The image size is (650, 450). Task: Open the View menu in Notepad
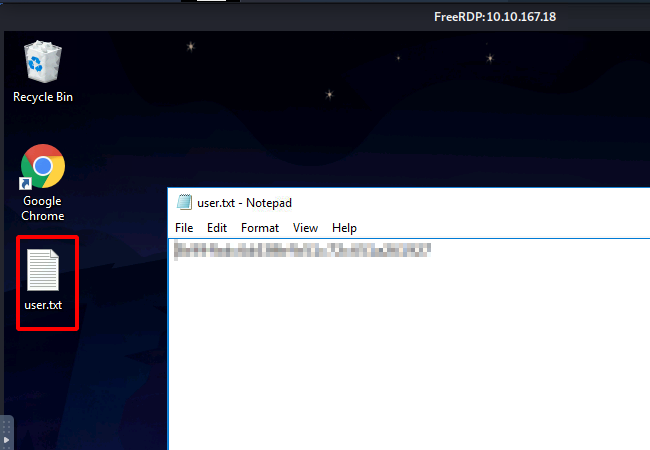pyautogui.click(x=305, y=228)
